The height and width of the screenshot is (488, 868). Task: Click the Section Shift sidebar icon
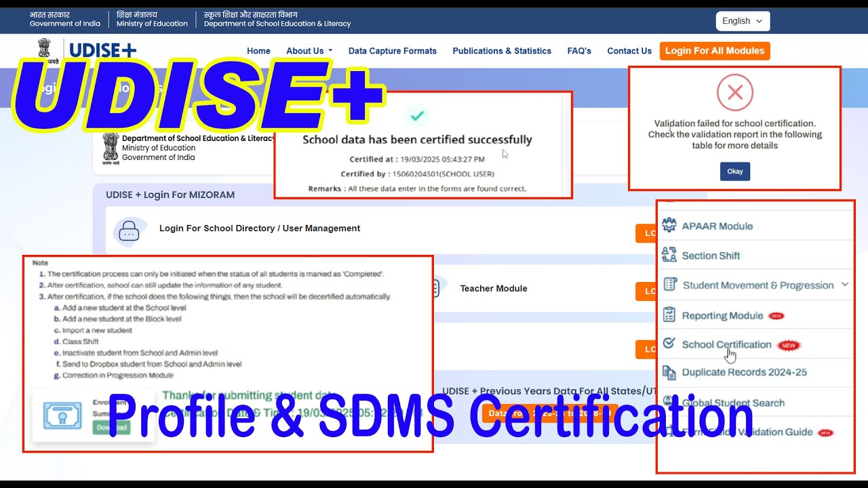pos(669,255)
